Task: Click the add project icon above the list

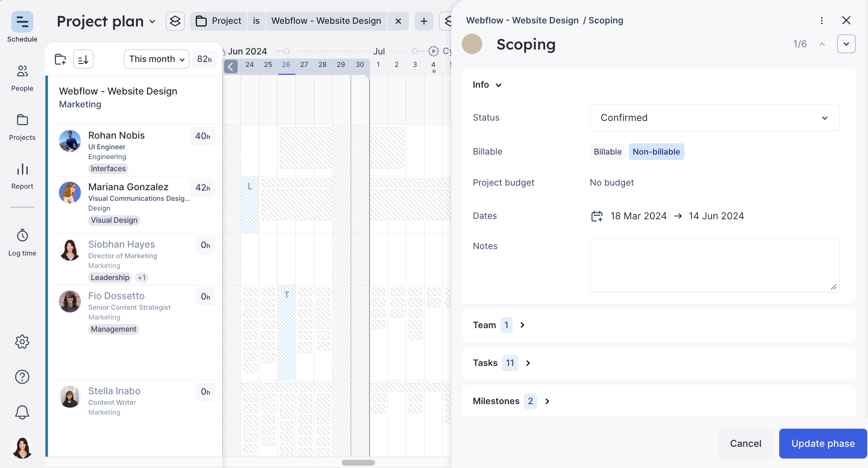Action: 61,59
